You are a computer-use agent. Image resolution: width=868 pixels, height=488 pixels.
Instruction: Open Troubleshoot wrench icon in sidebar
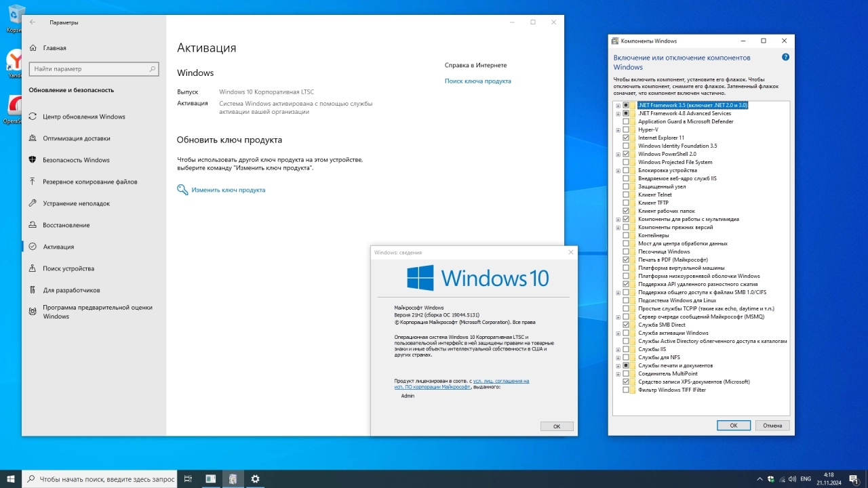click(33, 203)
